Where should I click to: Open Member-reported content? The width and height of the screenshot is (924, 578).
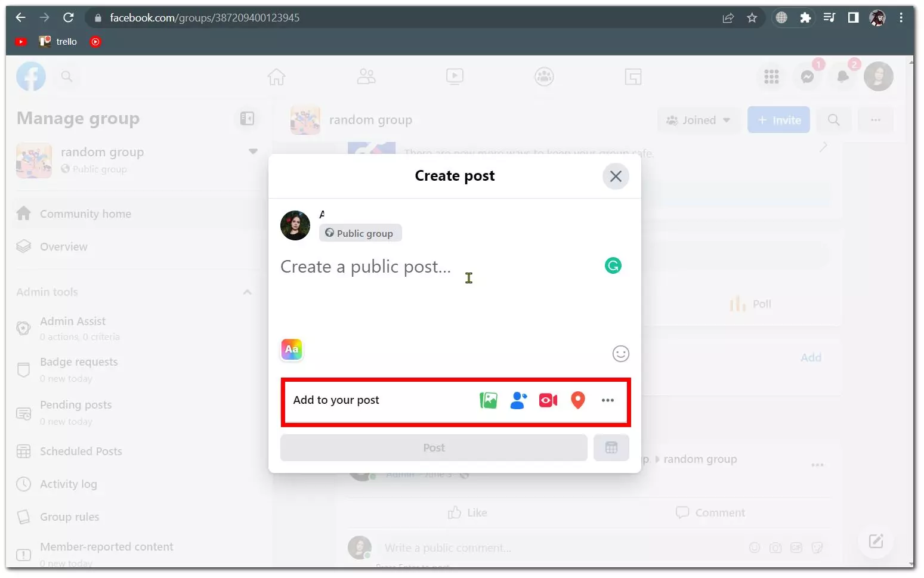pos(137,554)
